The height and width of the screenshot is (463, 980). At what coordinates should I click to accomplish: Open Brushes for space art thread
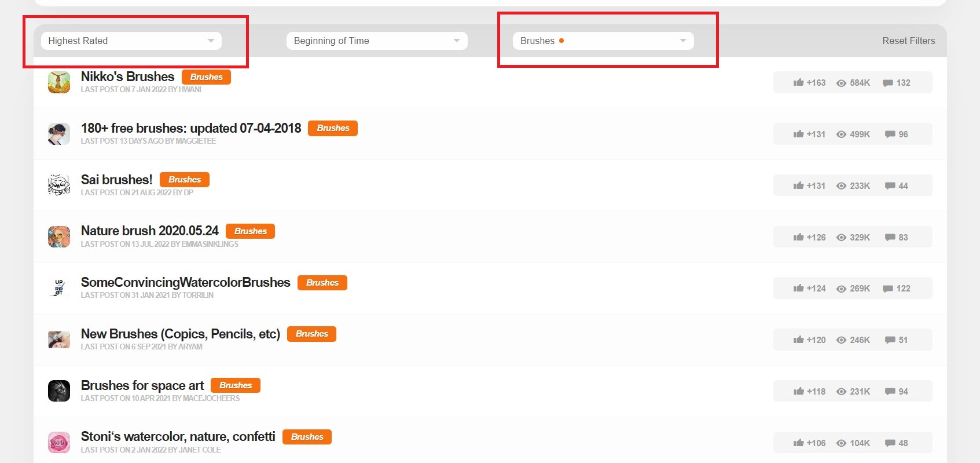pos(142,385)
